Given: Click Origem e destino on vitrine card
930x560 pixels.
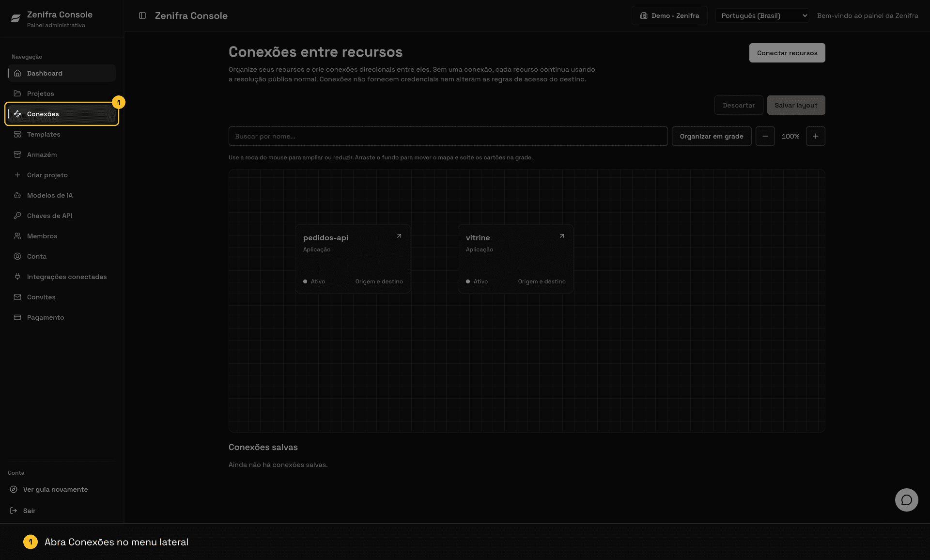Looking at the screenshot, I should [542, 281].
